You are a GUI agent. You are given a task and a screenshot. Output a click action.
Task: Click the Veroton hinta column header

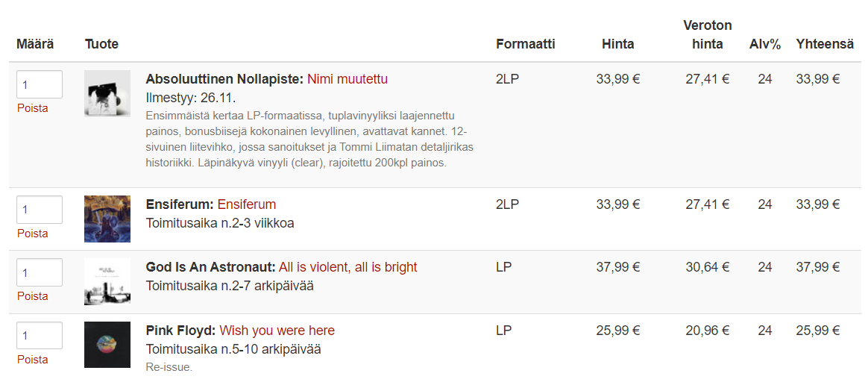tap(708, 35)
